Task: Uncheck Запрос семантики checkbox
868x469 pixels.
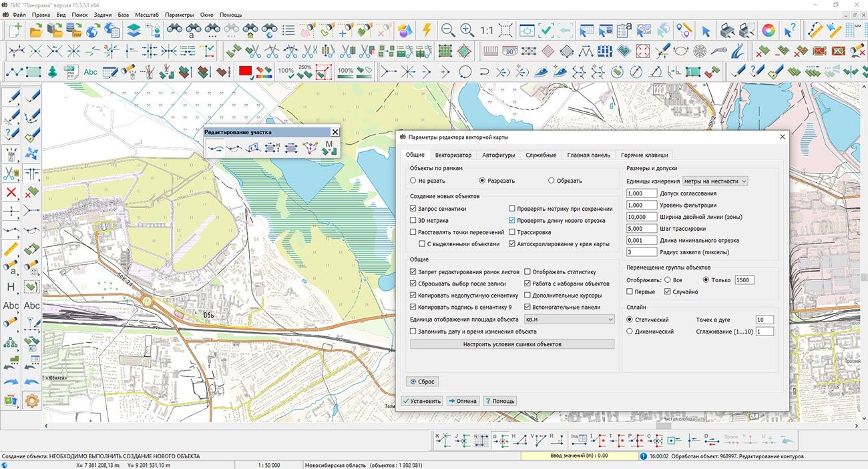Action: click(x=413, y=209)
